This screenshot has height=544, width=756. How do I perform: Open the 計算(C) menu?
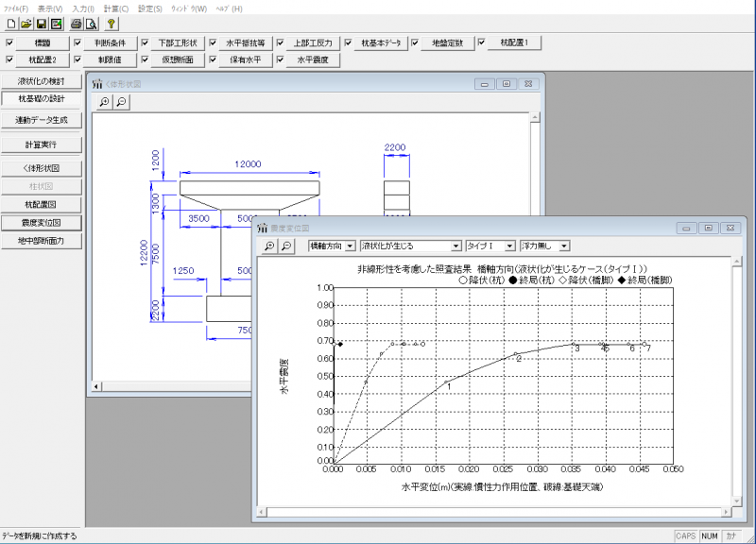tap(116, 8)
